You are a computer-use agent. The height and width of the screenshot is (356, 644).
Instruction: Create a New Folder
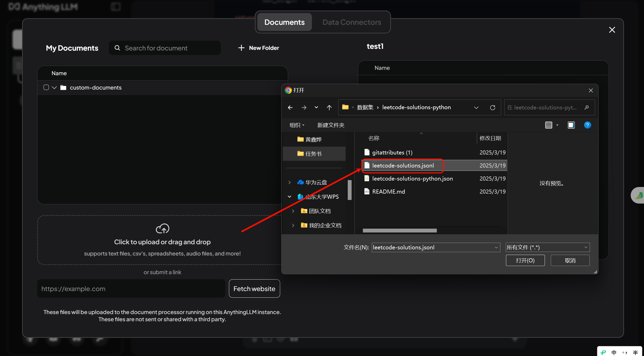pos(259,48)
